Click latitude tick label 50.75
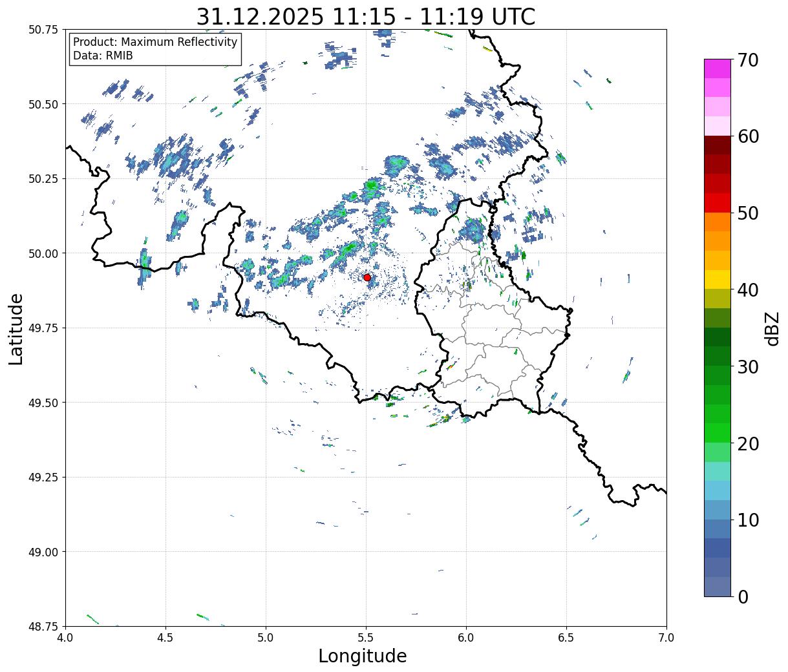 point(43,30)
